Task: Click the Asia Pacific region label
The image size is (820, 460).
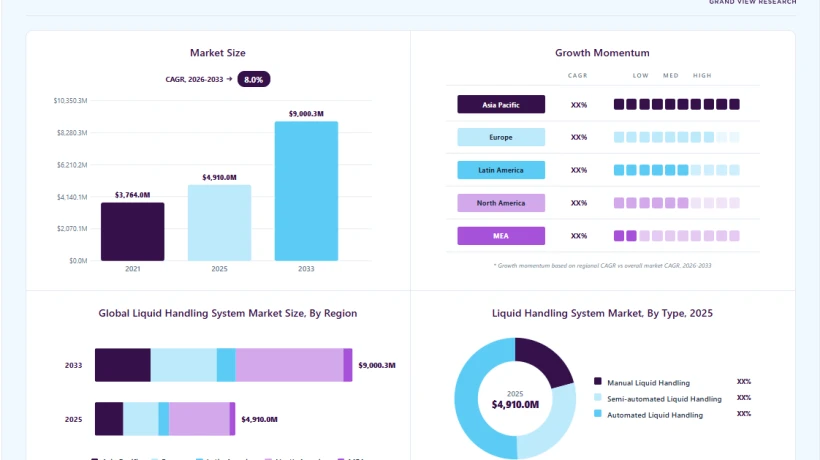Action: coord(501,105)
